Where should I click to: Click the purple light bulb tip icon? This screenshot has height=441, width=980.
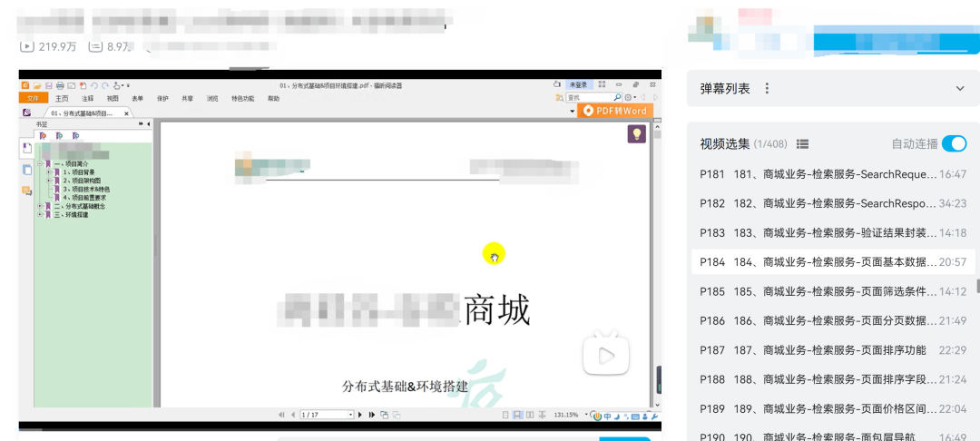click(636, 133)
